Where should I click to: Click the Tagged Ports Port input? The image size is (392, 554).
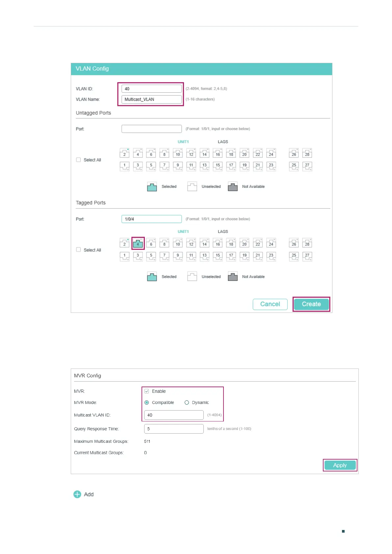(152, 219)
